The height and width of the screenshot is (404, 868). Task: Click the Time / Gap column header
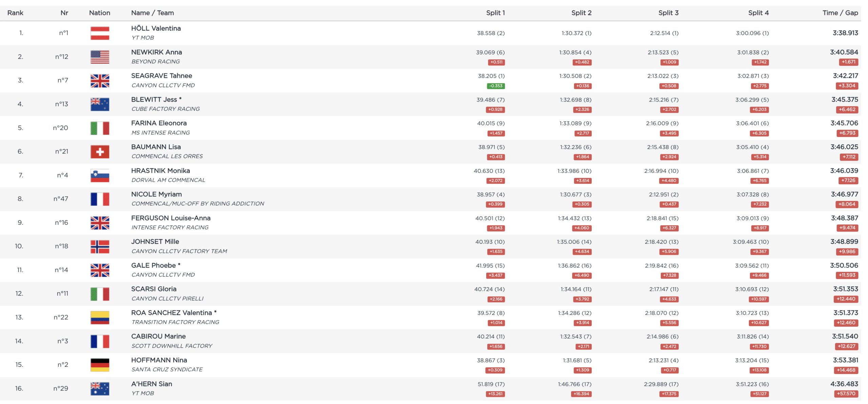click(x=840, y=13)
